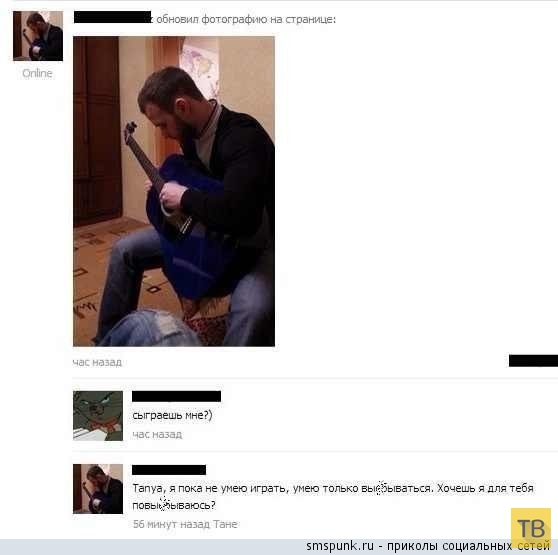Viewport: 558px width, 555px height.
Task: Click the 'обновил фотографию на странице' text
Action: point(246,19)
